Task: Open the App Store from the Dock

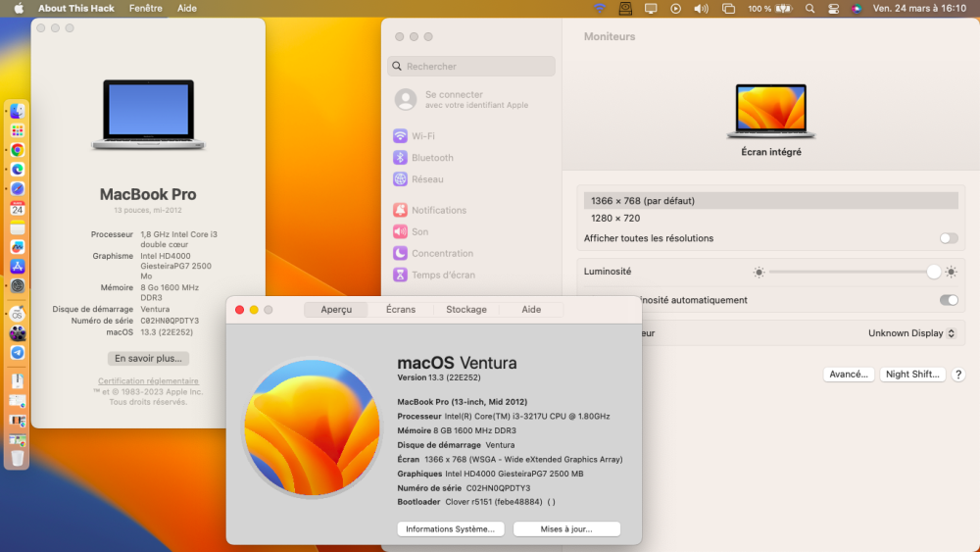Action: pyautogui.click(x=18, y=267)
